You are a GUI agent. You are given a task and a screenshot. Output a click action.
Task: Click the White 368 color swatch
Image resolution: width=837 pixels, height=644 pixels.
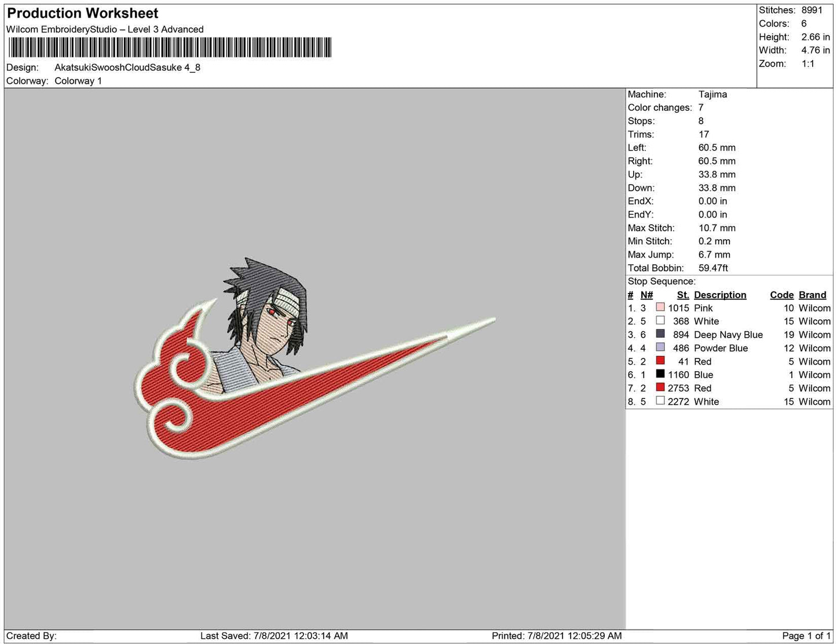coord(660,321)
